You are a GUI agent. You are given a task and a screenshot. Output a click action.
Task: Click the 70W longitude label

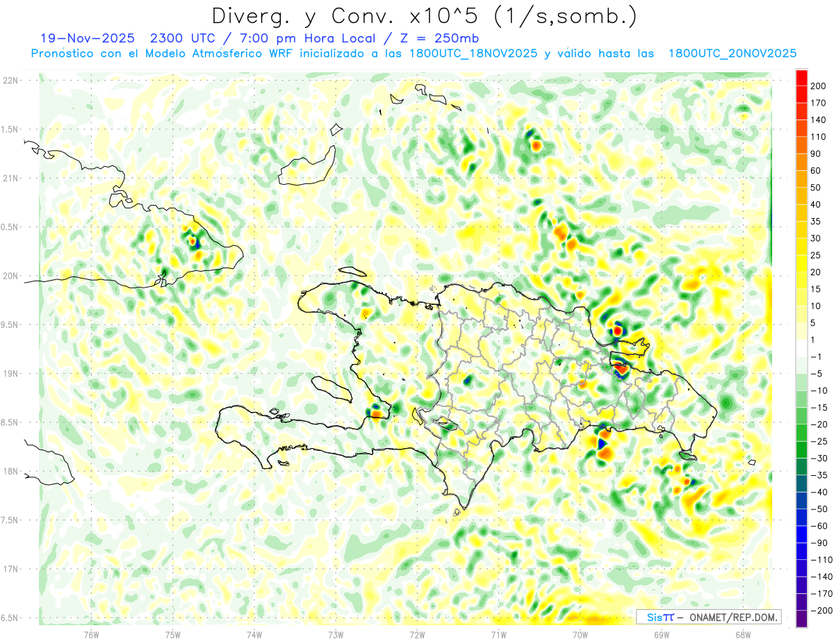coord(580,634)
